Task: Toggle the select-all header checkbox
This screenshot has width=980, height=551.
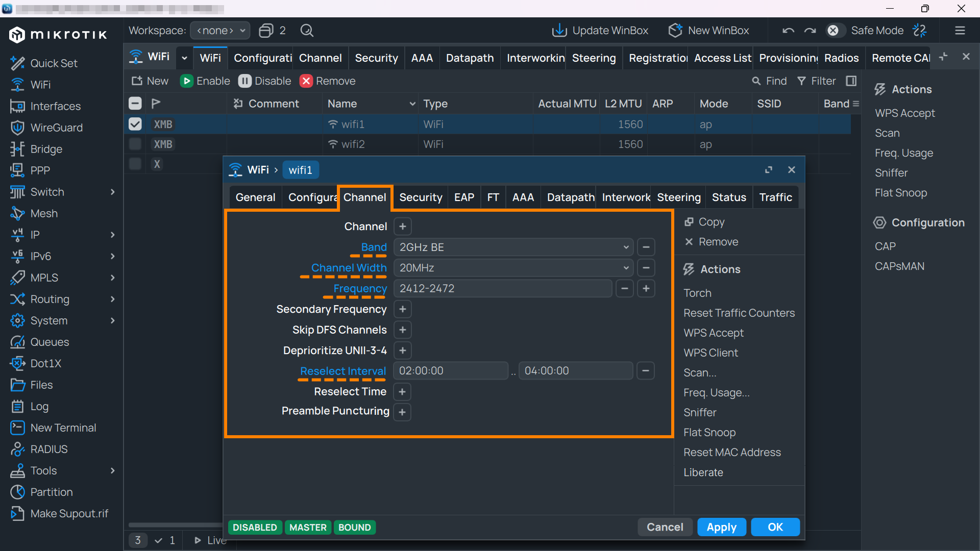Action: 135,104
